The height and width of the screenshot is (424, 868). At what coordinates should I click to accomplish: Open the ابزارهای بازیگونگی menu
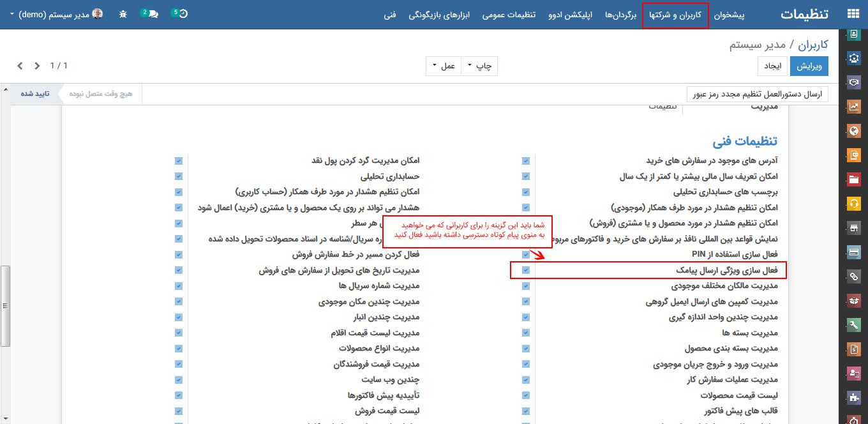point(439,14)
